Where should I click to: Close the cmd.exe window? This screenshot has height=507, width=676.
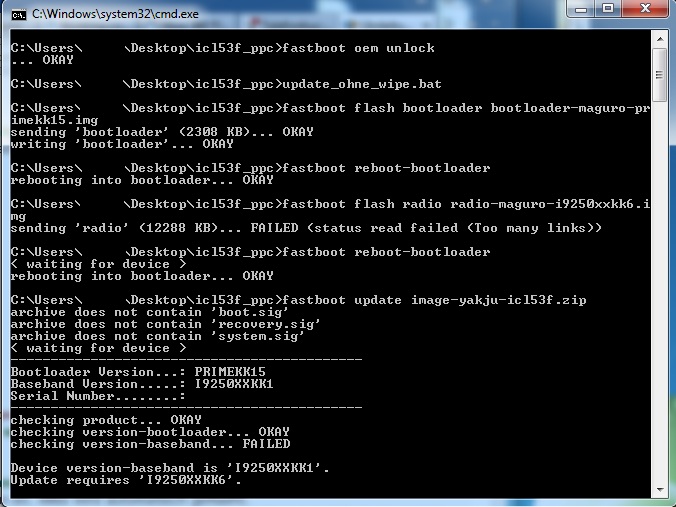point(645,9)
